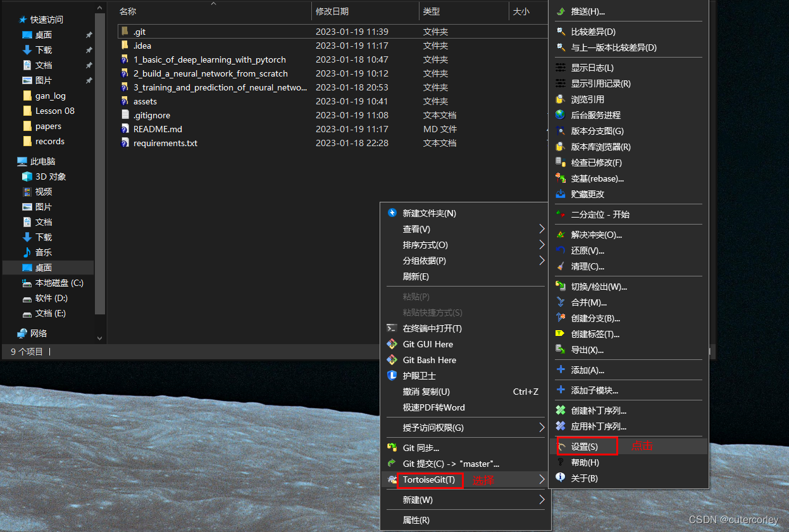Choose 帮助(H) in TortoiseGit submenu
Screen dimensions: 789x532
(630, 462)
